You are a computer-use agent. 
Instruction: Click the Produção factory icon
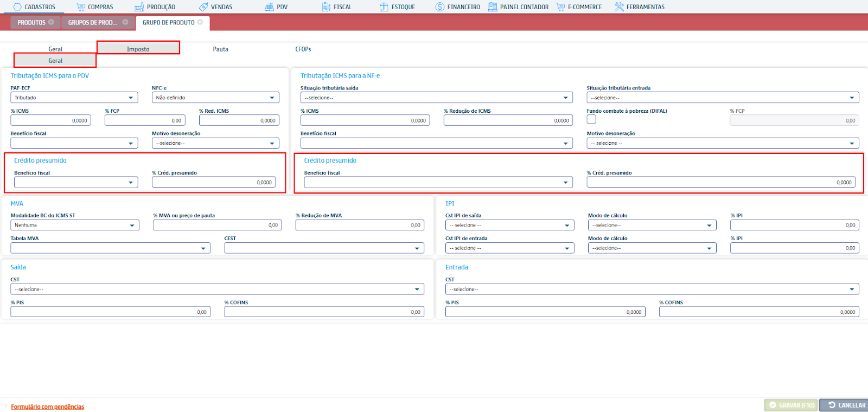(x=139, y=7)
